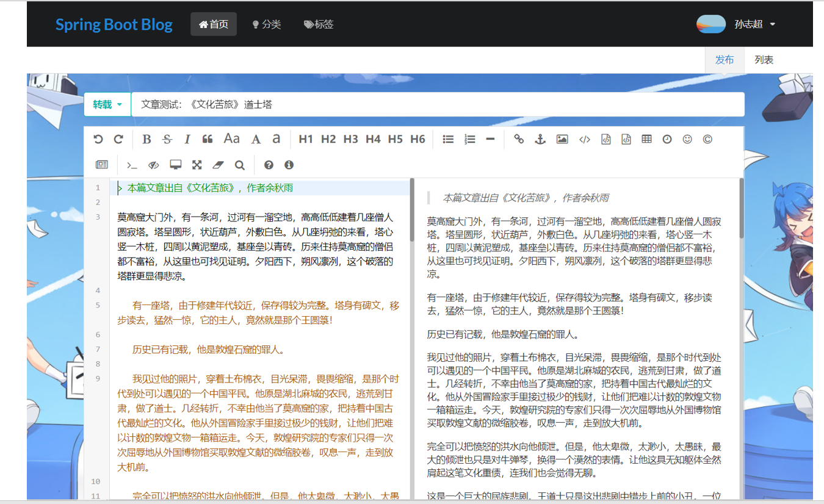This screenshot has width=824, height=504.
Task: Click the user avatar image
Action: 711,24
